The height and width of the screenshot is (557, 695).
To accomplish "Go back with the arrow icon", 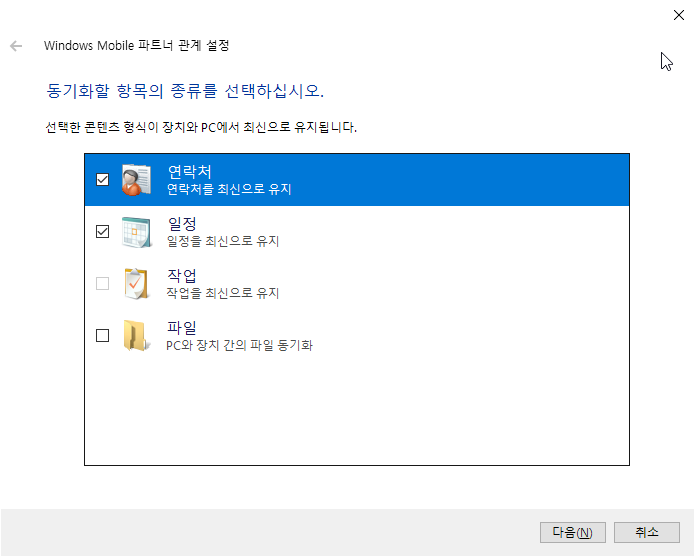I will pos(16,46).
